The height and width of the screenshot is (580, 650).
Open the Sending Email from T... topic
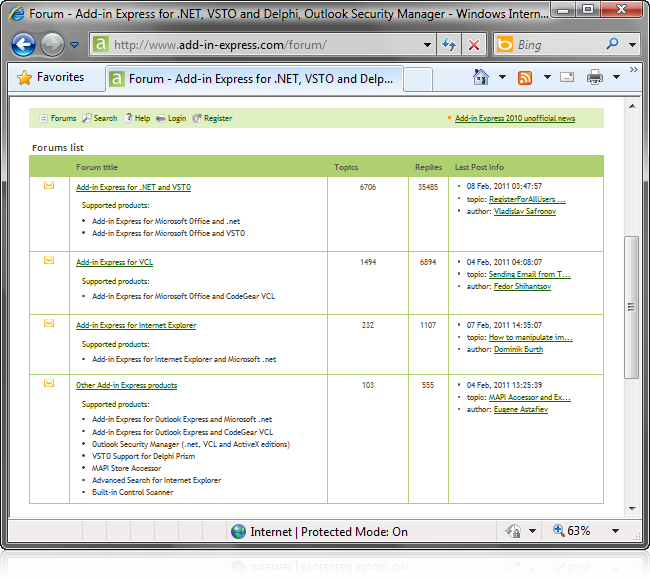[530, 274]
